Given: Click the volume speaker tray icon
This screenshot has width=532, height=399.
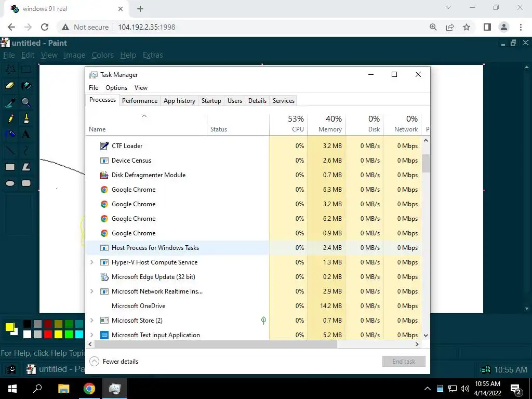Looking at the screenshot, I should pos(465,389).
